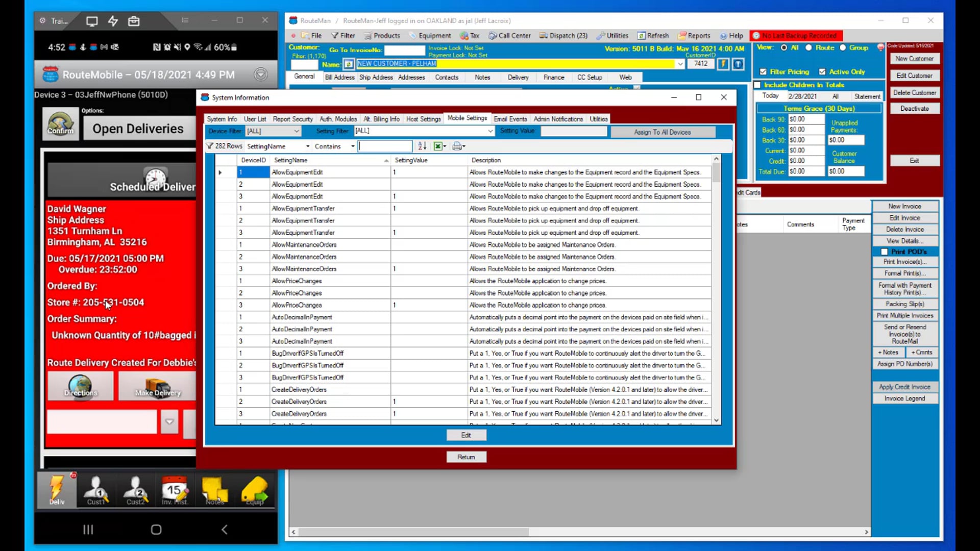
Task: Open the Equip tag icon
Action: pos(254,490)
